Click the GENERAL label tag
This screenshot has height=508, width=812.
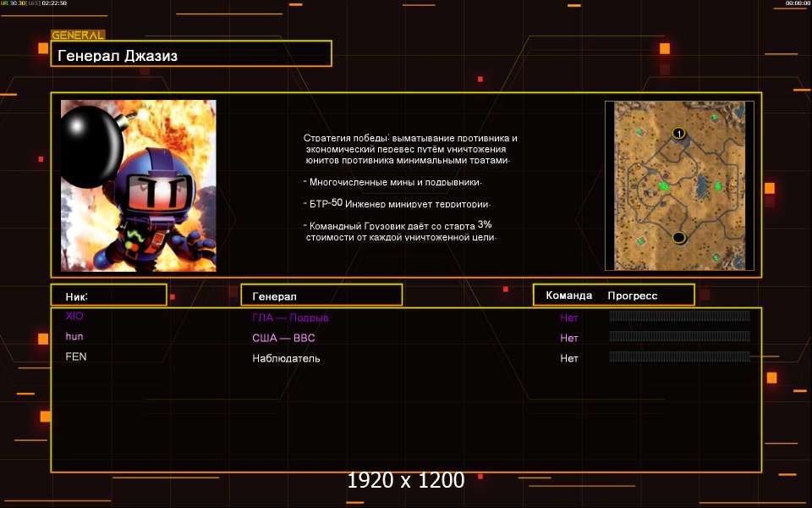click(x=78, y=36)
